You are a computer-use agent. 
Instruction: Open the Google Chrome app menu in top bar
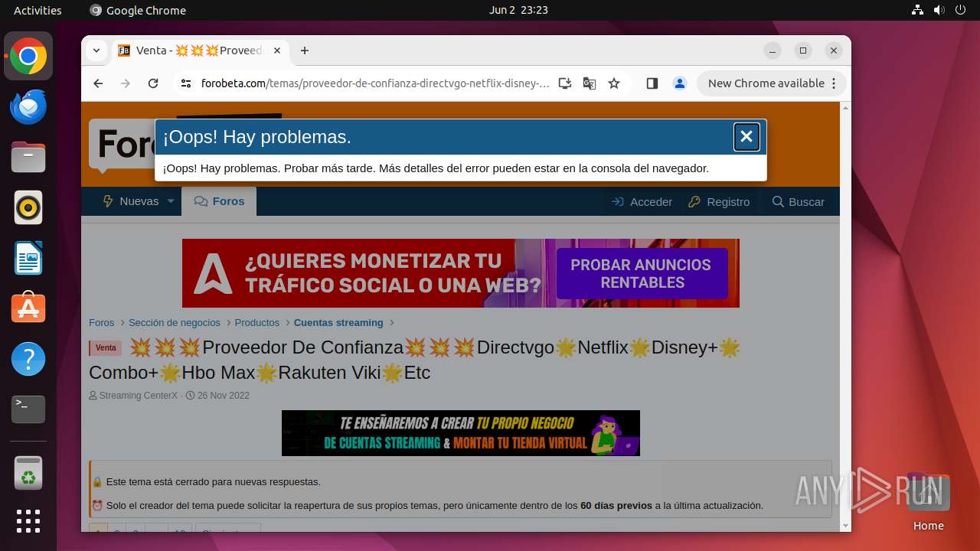tap(138, 10)
